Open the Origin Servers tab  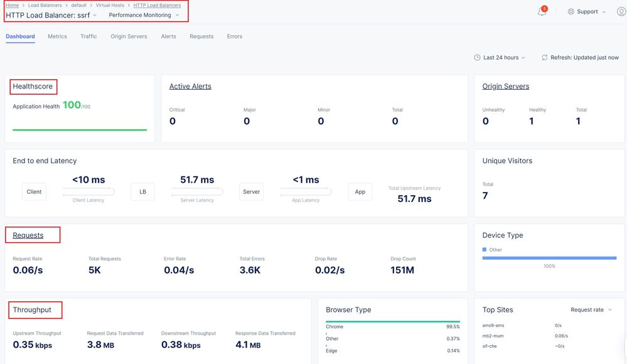coord(129,36)
